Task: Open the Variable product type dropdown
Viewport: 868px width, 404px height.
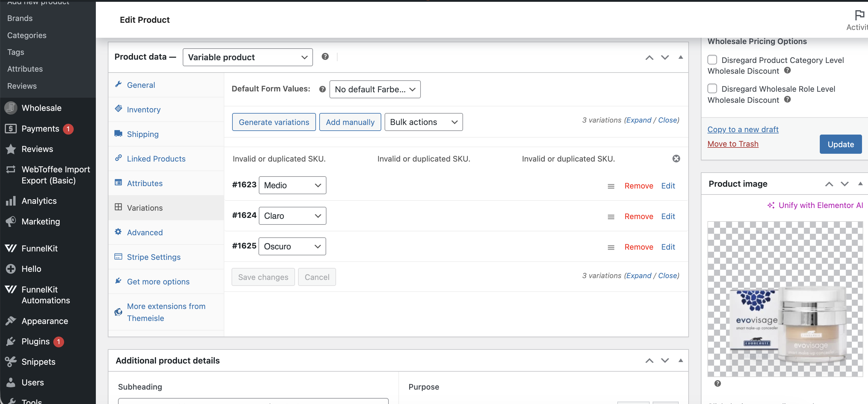Action: click(x=247, y=57)
